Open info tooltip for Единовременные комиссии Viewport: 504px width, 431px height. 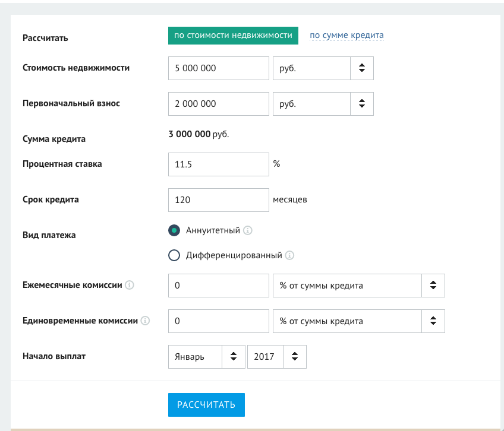(145, 321)
